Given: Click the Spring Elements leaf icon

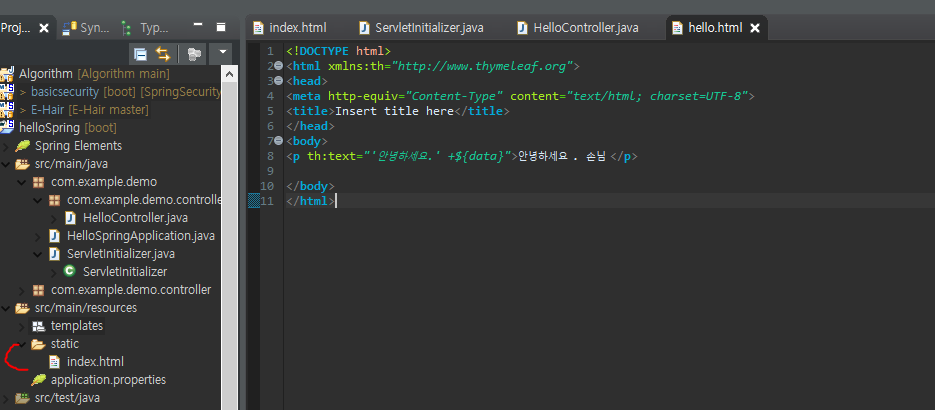Looking at the screenshot, I should tap(23, 146).
